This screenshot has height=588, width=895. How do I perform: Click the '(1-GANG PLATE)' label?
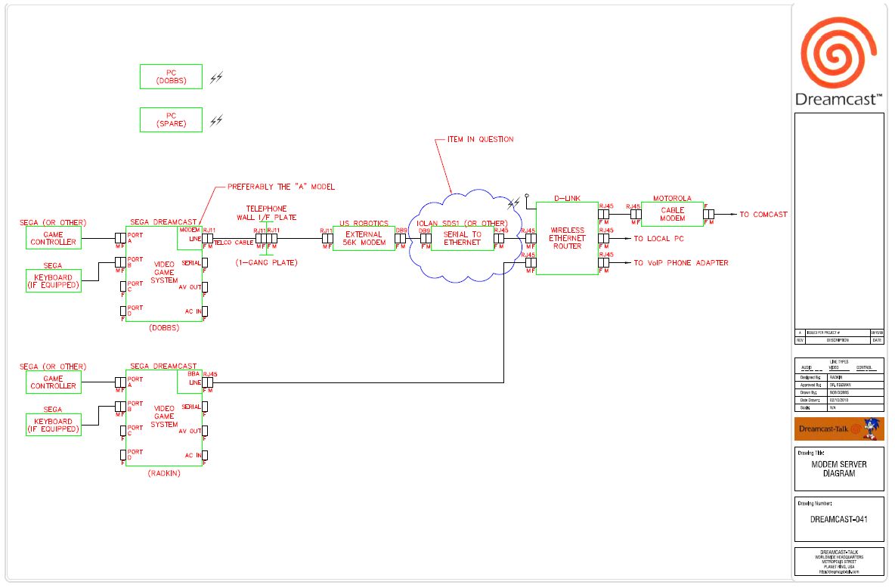[267, 262]
